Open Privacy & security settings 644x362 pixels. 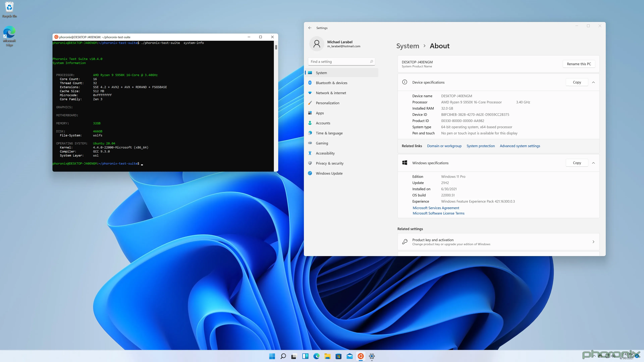[341, 163]
